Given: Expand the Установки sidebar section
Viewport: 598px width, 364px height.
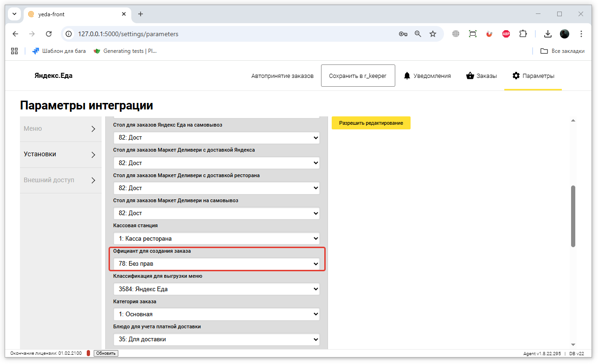Looking at the screenshot, I should (61, 154).
